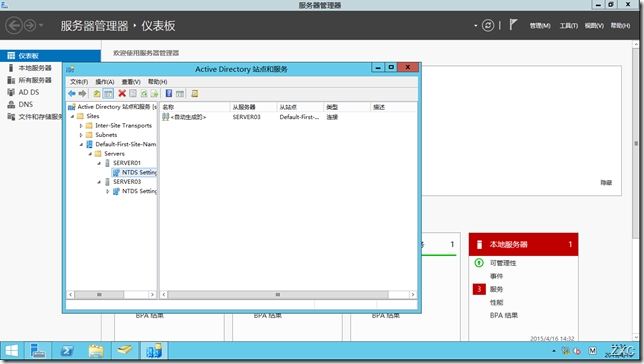The height and width of the screenshot is (364, 644).
Task: Open Properties via the toolbar sheet icon
Action: click(133, 94)
